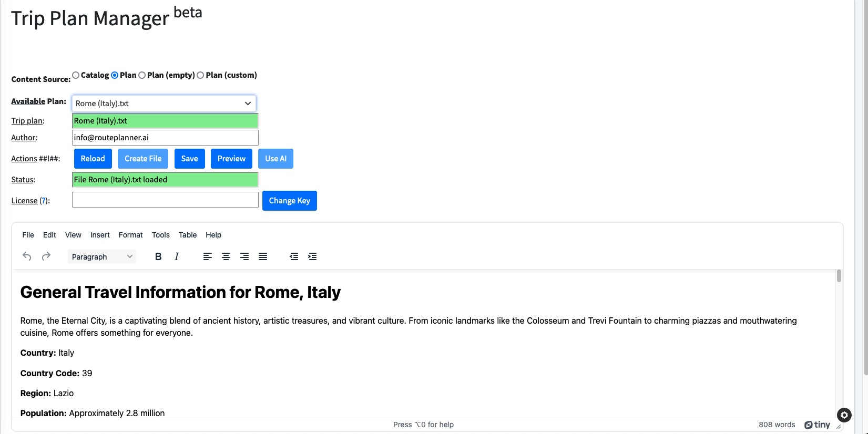This screenshot has width=868, height=434.
Task: Click the Actions label
Action: tap(24, 159)
